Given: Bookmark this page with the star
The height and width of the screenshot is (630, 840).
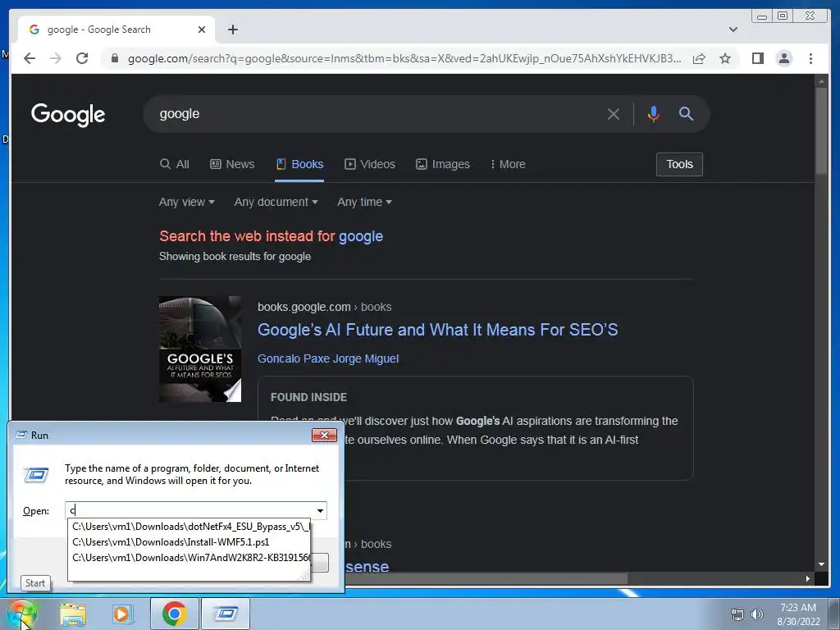Looking at the screenshot, I should pyautogui.click(x=725, y=58).
